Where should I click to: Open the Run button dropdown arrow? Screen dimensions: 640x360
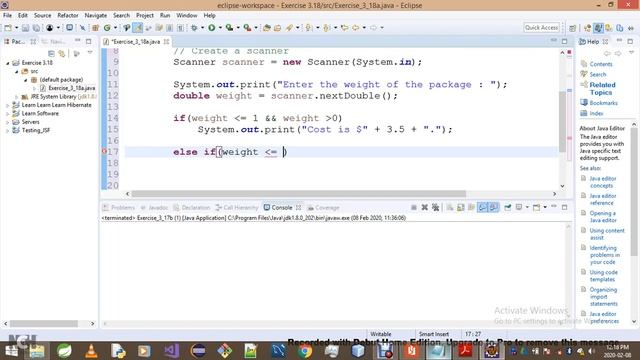(220, 28)
